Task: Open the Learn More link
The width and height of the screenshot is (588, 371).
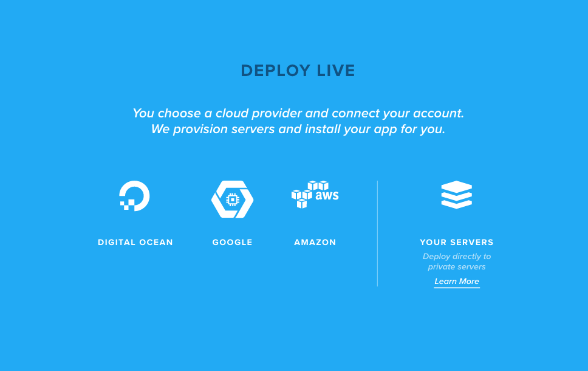Action: 457,281
